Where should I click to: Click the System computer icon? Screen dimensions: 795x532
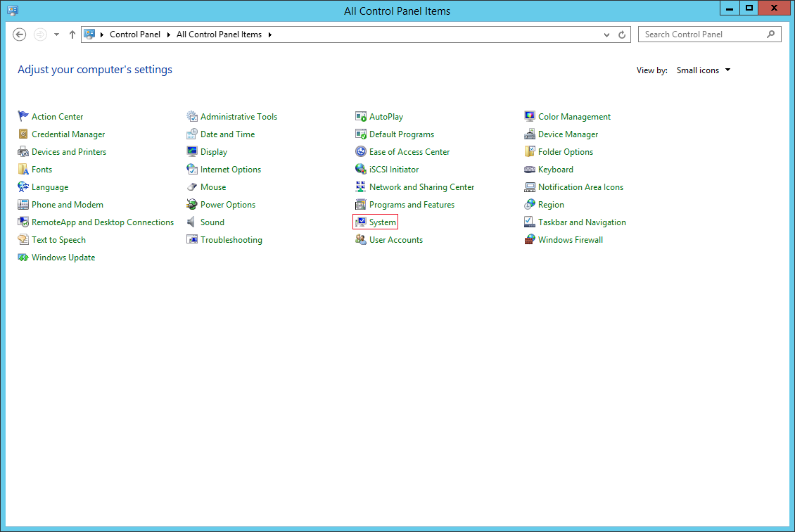[x=360, y=222]
